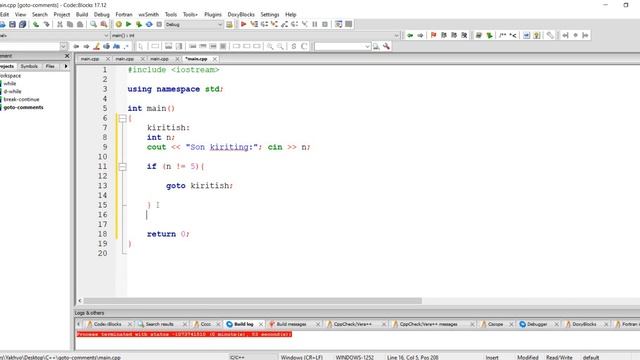
Task: Open the Project menu
Action: tap(62, 14)
